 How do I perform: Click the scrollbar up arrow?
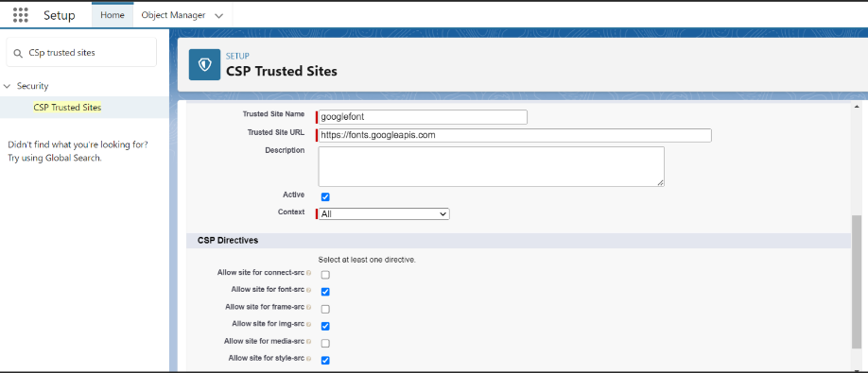click(857, 107)
